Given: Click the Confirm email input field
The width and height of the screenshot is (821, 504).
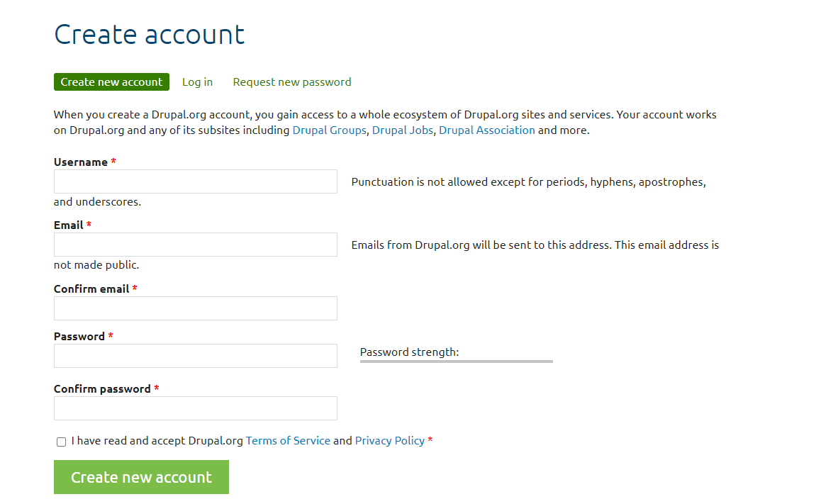Looking at the screenshot, I should [x=195, y=308].
